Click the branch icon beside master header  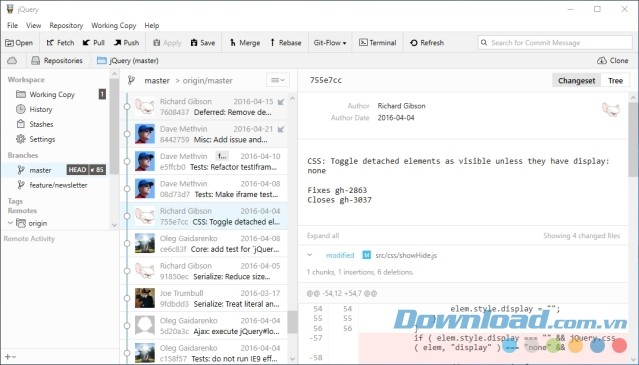tap(131, 80)
